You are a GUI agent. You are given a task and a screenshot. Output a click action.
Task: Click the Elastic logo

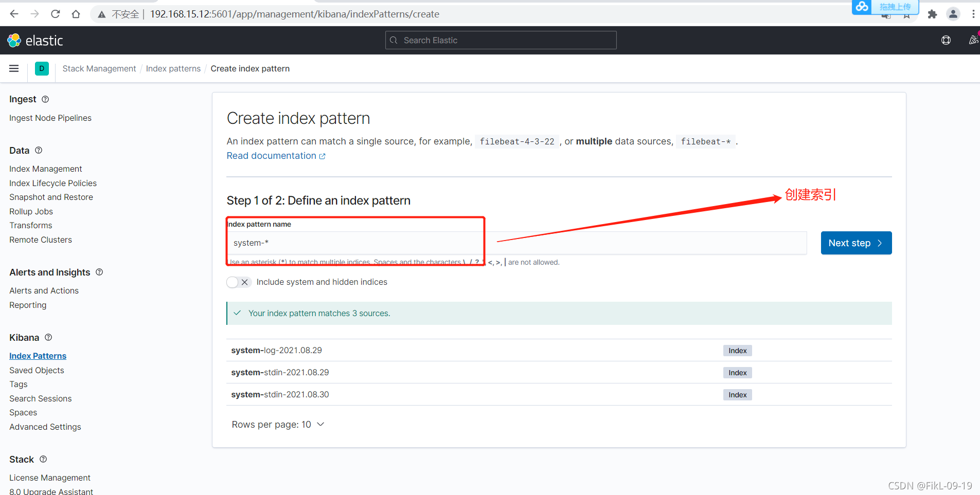[x=35, y=41]
